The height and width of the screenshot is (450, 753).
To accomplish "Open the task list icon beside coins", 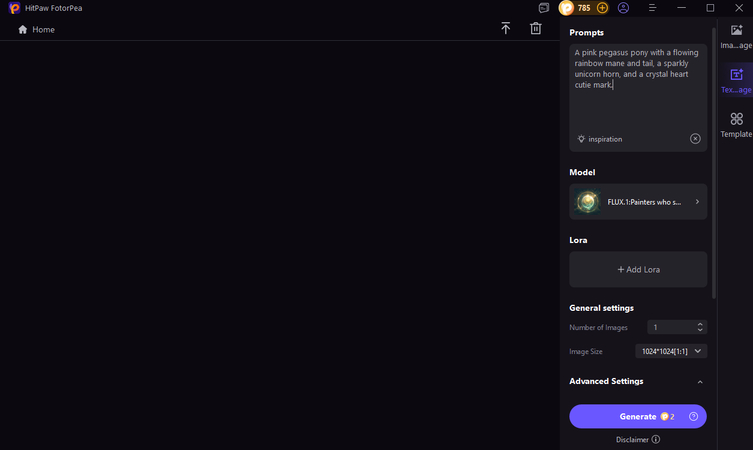I will pyautogui.click(x=544, y=8).
